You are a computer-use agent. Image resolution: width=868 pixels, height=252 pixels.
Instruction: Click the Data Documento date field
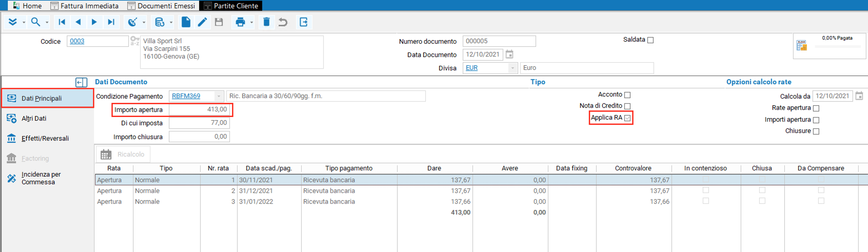(x=482, y=55)
